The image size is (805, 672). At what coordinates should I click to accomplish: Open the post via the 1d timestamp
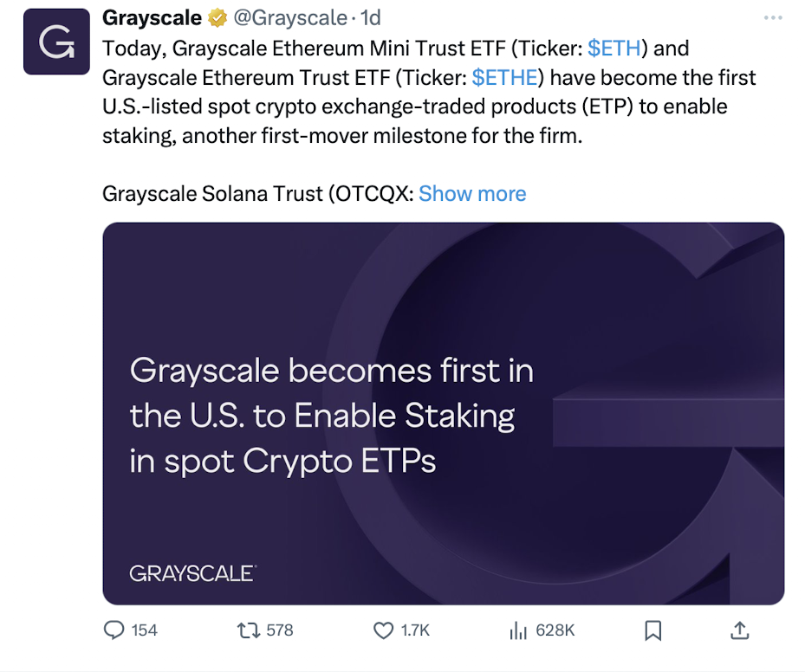click(370, 18)
